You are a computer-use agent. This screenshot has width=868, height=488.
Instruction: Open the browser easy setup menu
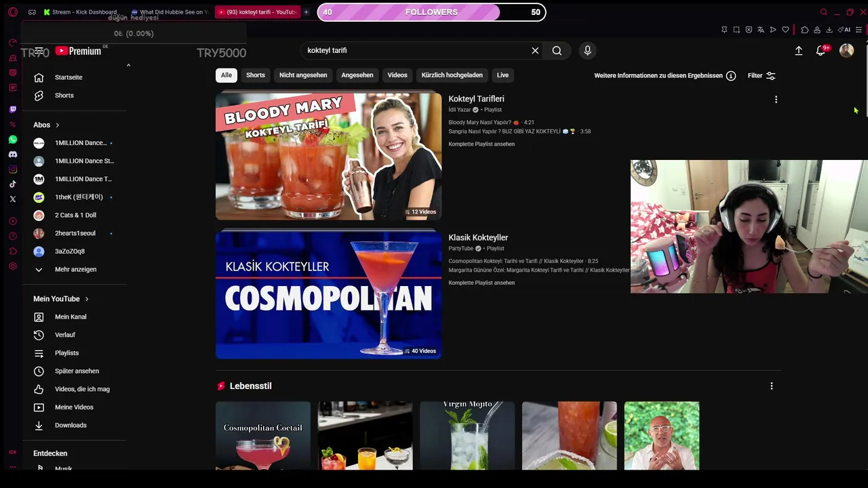pyautogui.click(x=859, y=30)
